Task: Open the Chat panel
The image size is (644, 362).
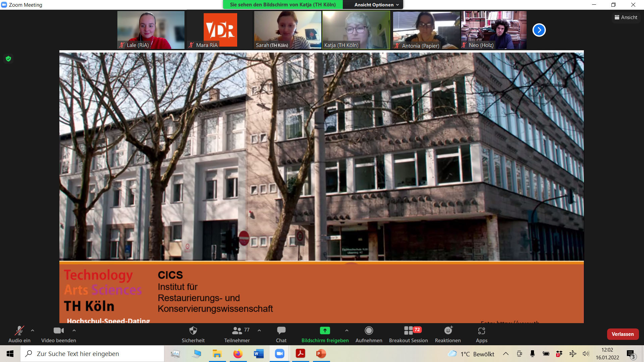Action: tap(281, 335)
